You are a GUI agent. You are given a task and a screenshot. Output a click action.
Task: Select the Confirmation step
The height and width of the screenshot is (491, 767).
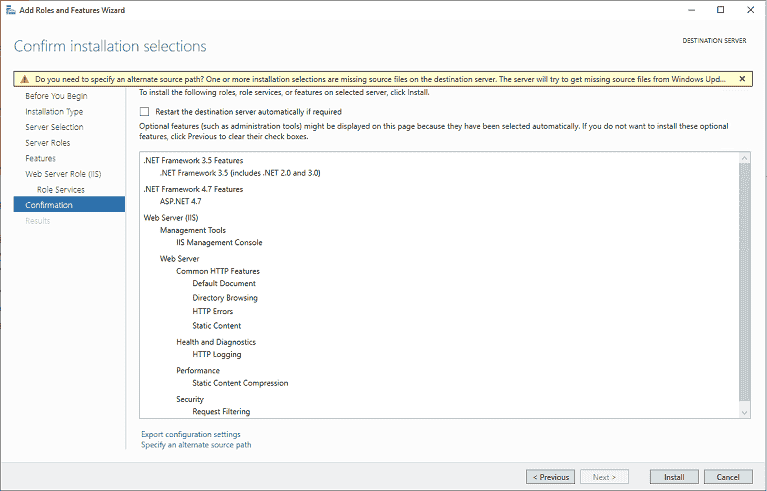pos(69,205)
